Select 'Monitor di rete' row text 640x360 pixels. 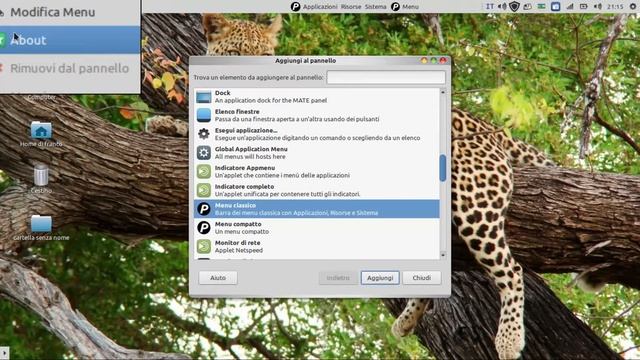238,243
